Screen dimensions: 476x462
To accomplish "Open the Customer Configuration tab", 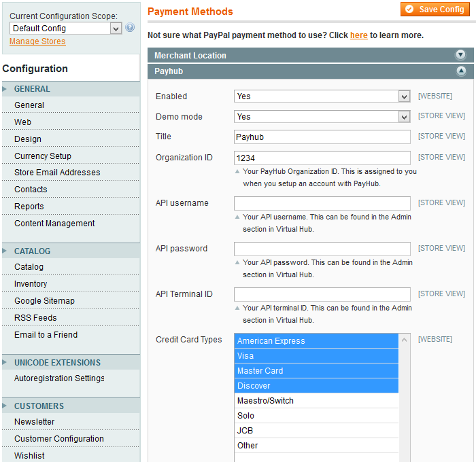I will (59, 439).
